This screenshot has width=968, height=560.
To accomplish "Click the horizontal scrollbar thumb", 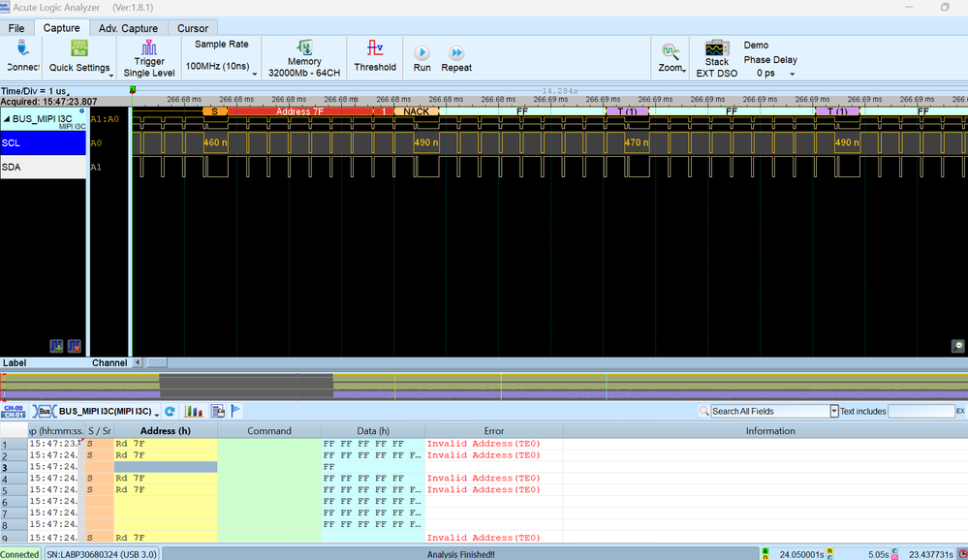I will coord(157,363).
